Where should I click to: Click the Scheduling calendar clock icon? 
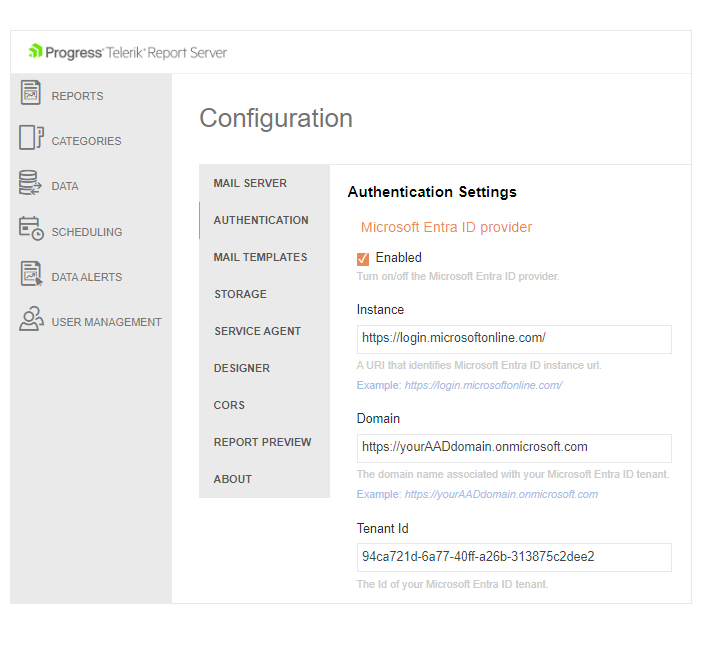31,228
